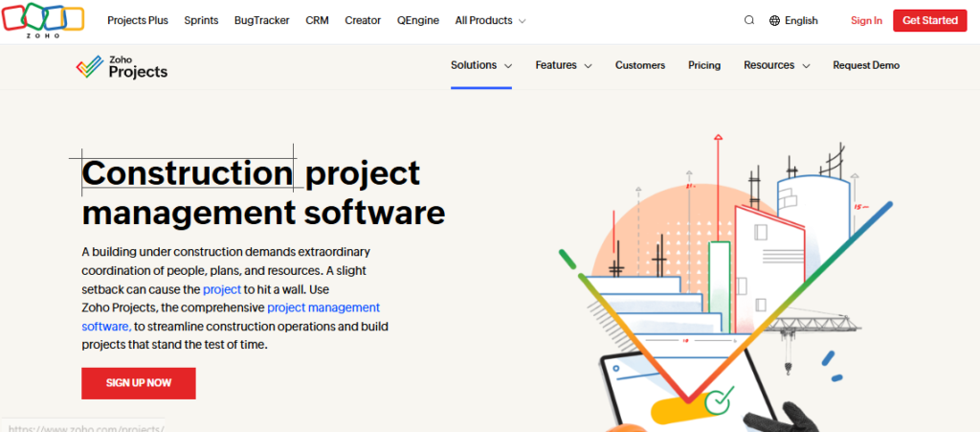Expand the Resources menu

coord(777,65)
